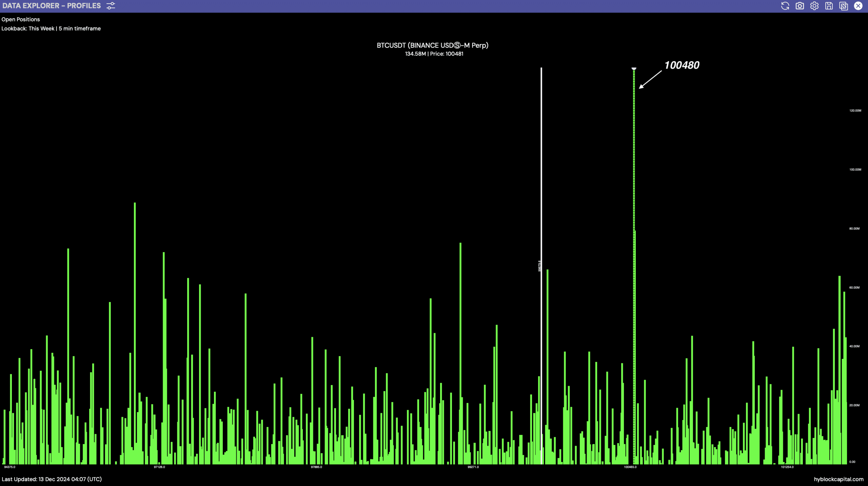Click the 80.00M y-axis label

854,228
